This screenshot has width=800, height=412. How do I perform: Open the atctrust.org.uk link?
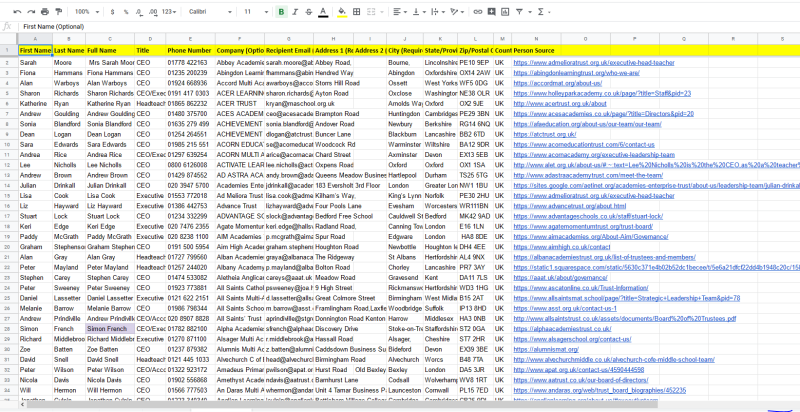pyautogui.click(x=545, y=134)
